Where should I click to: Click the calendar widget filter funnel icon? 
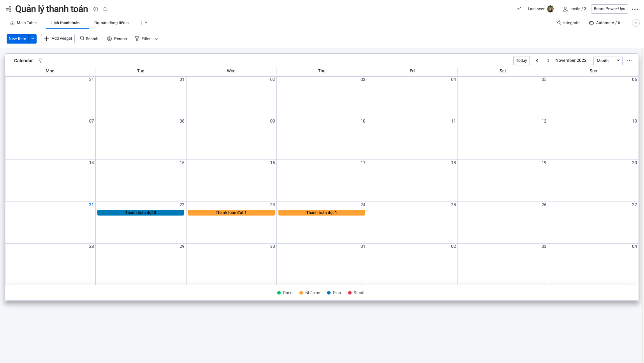[40, 61]
